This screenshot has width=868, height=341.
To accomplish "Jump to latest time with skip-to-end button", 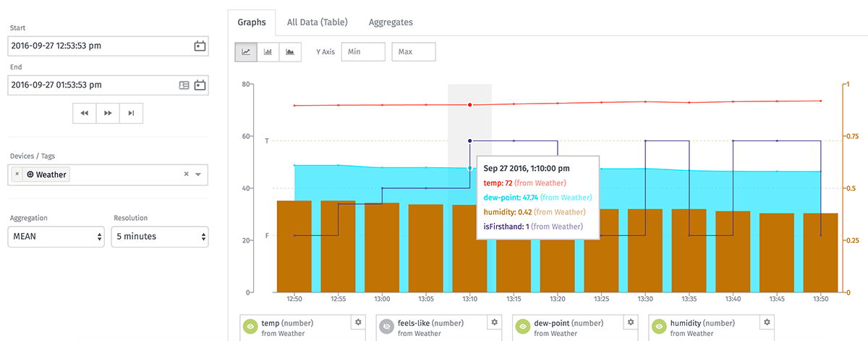I will click(131, 113).
